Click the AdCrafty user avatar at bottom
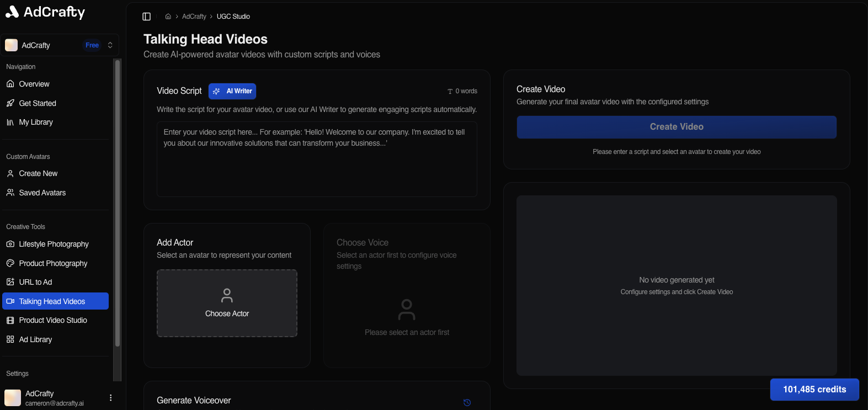Screen dimensions: 868x410 (13, 398)
